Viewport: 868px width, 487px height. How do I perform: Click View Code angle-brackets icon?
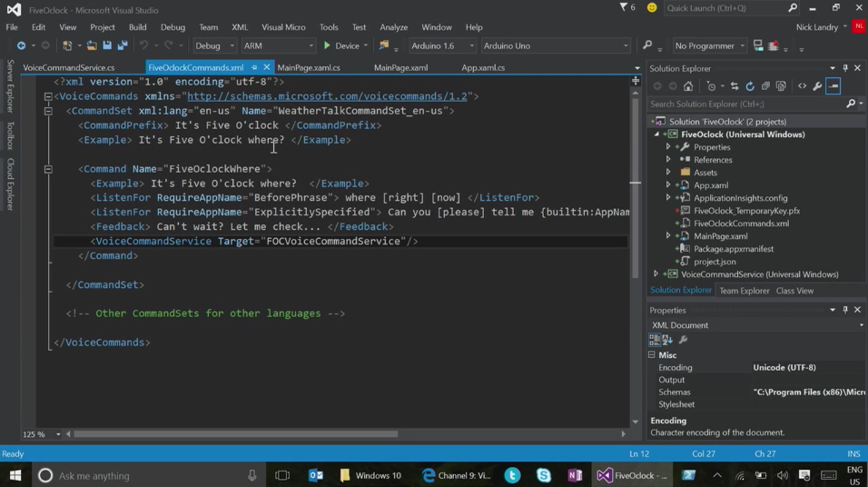coord(802,86)
